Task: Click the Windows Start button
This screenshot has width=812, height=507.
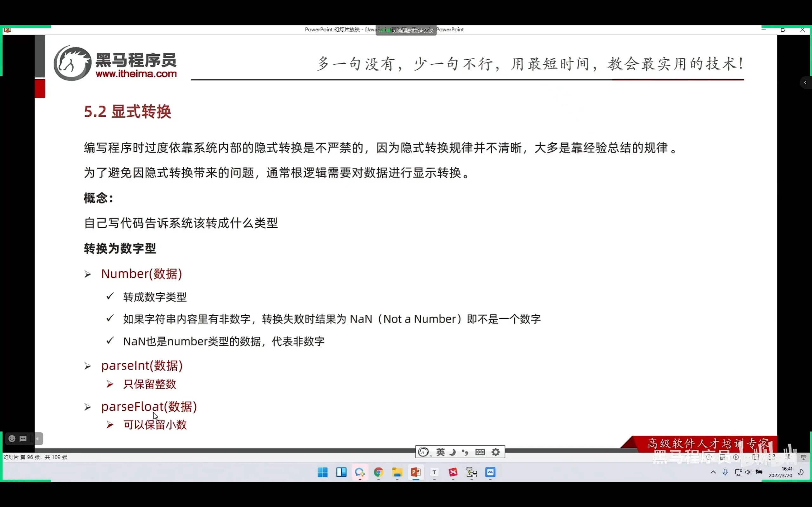Action: 322,472
